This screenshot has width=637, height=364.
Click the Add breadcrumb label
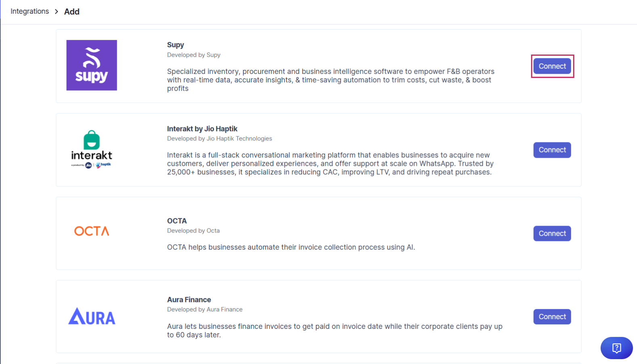tap(72, 12)
